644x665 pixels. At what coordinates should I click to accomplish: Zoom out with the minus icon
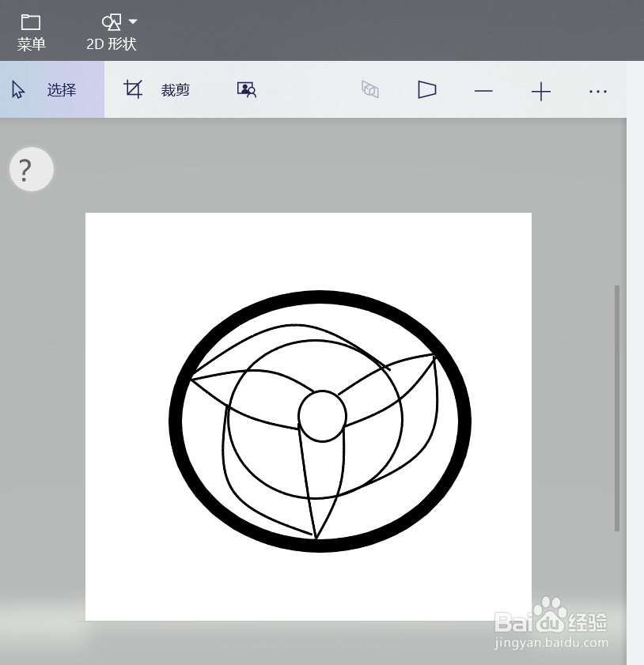coord(483,91)
